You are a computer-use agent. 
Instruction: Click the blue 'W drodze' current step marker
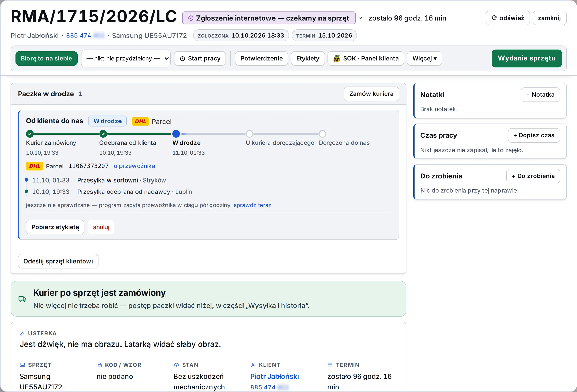[x=176, y=134]
